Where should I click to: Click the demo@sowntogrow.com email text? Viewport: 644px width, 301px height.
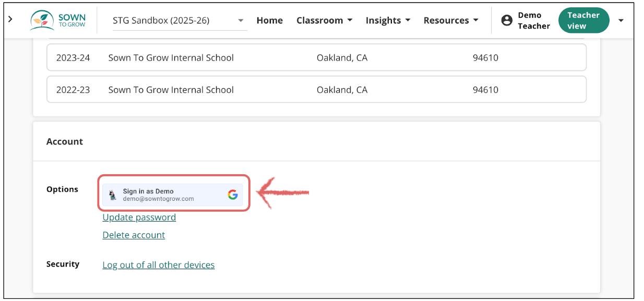pos(158,198)
